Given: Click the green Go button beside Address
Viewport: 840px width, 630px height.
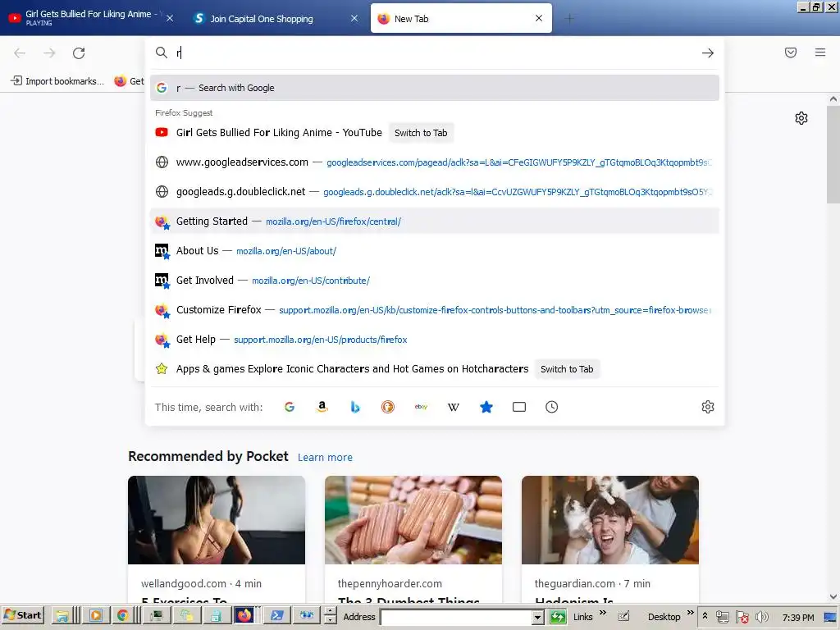Looking at the screenshot, I should (558, 617).
